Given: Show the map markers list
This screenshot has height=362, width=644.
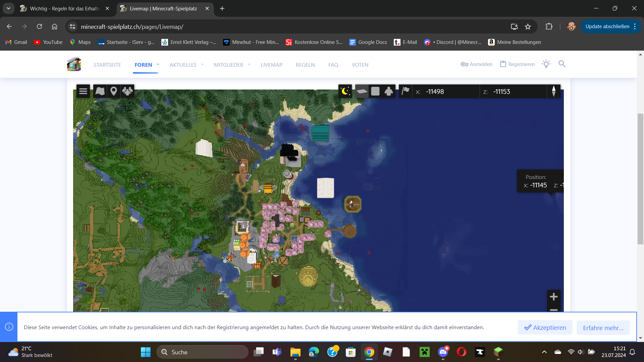Looking at the screenshot, I should click(114, 91).
